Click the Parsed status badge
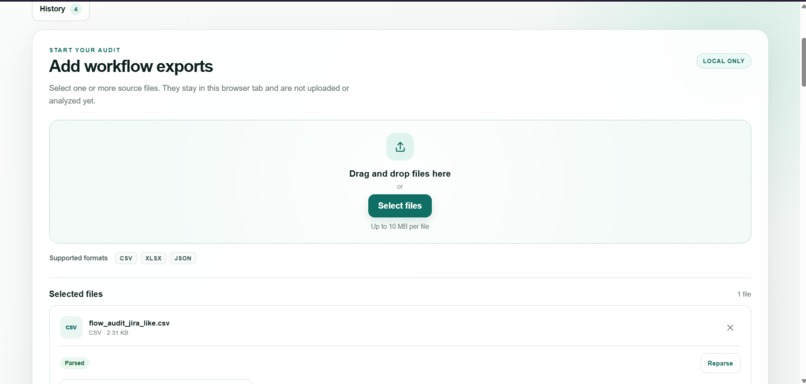This screenshot has height=384, width=806. [x=75, y=363]
